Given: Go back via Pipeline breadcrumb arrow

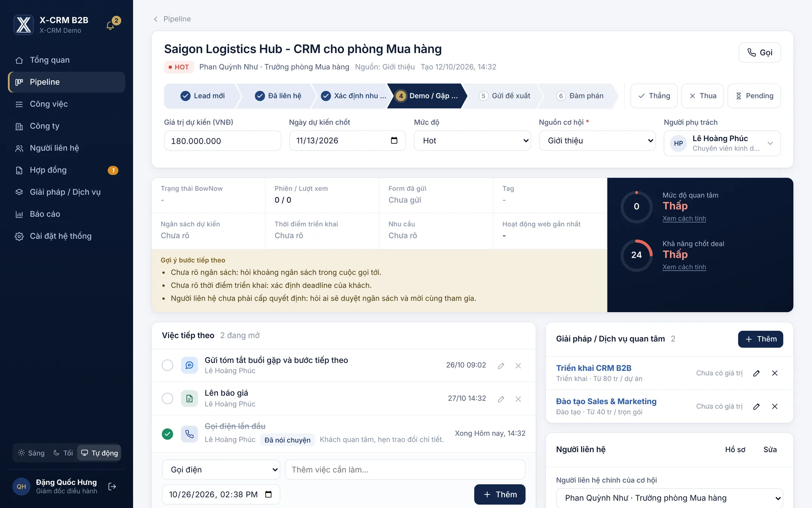Looking at the screenshot, I should click(156, 19).
